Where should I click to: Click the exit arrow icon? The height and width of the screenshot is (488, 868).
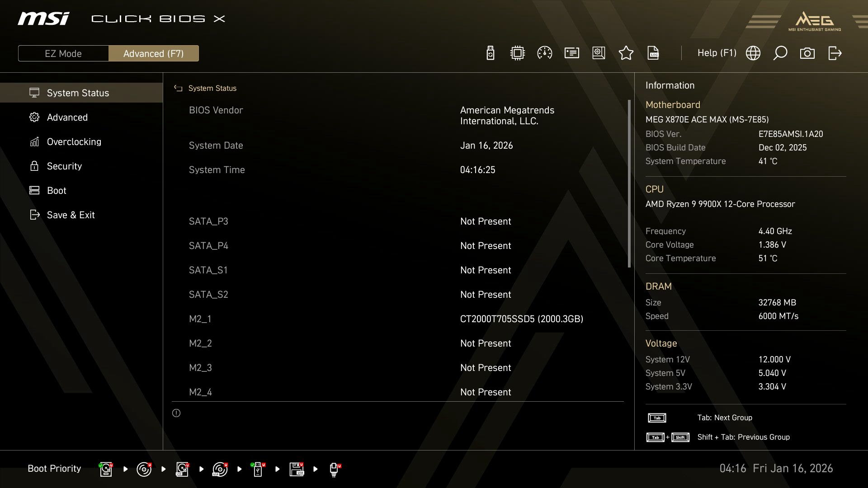(834, 53)
